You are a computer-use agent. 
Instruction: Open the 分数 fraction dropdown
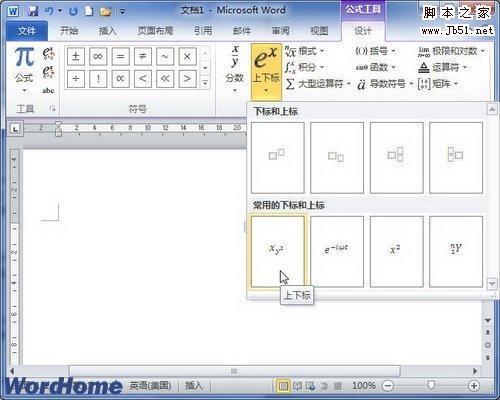click(x=234, y=69)
